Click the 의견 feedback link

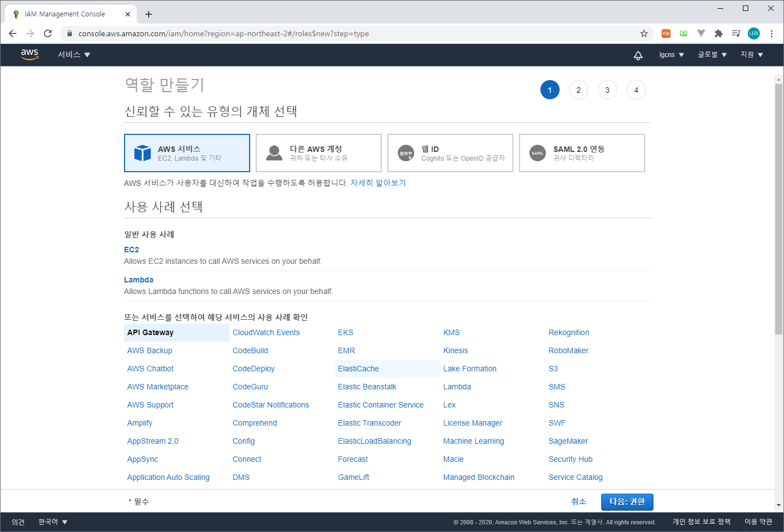click(x=18, y=522)
